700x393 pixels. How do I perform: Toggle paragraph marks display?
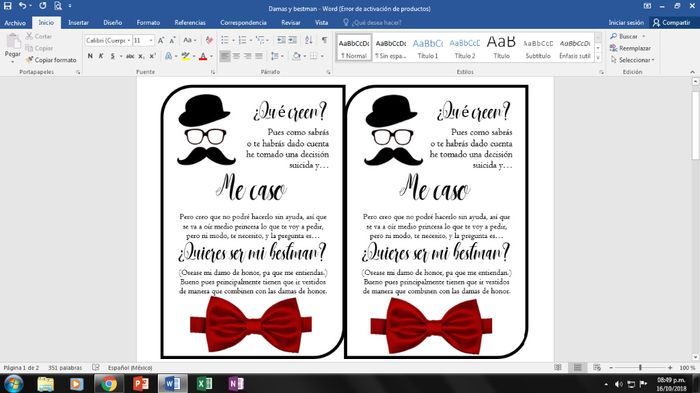pos(325,40)
